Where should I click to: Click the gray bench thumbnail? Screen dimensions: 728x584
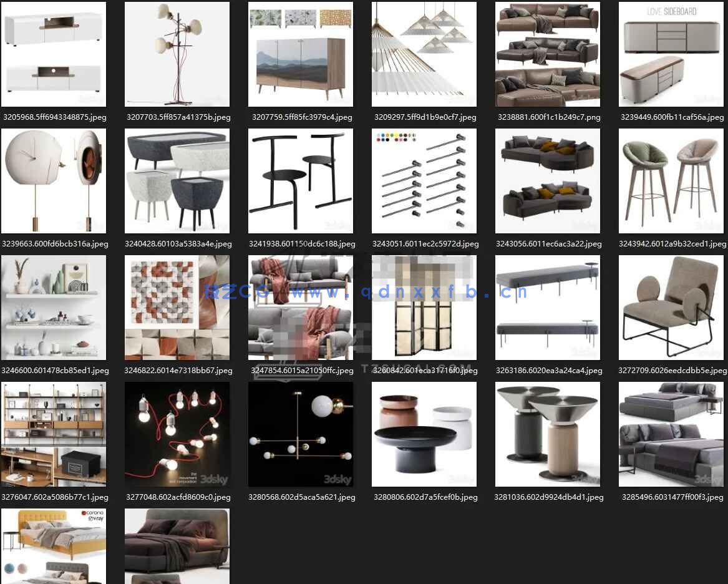tap(548, 308)
